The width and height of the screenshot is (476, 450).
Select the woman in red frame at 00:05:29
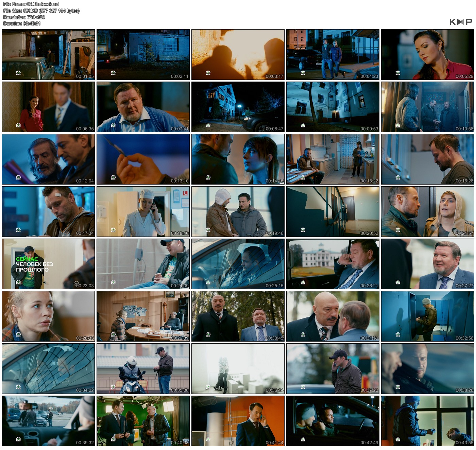(x=427, y=54)
